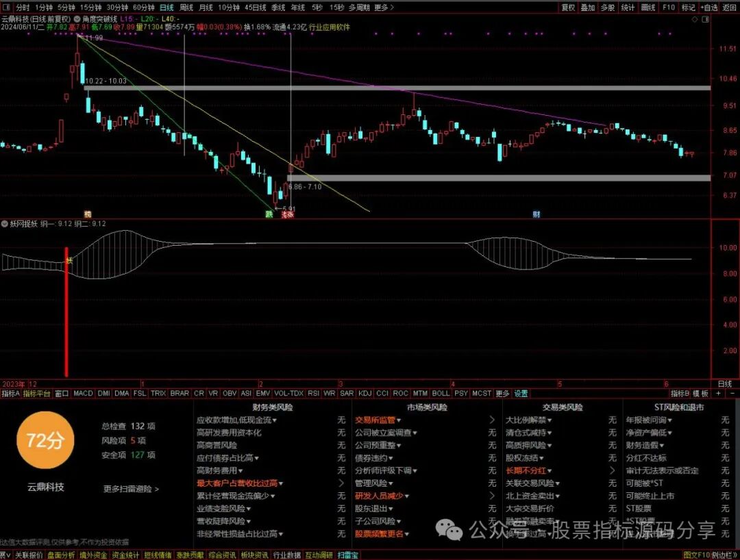Click the 妖 signal marker in indicator pane
The image size is (740, 560).
click(x=69, y=261)
